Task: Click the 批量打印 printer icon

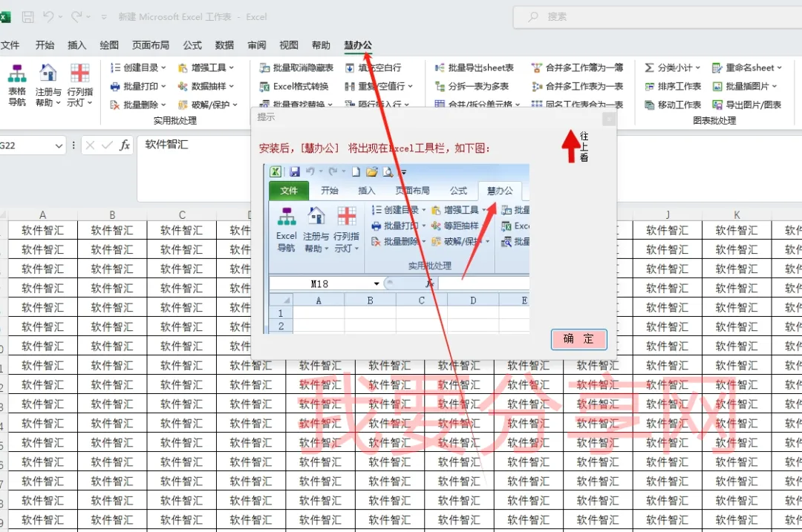Action: click(x=115, y=86)
